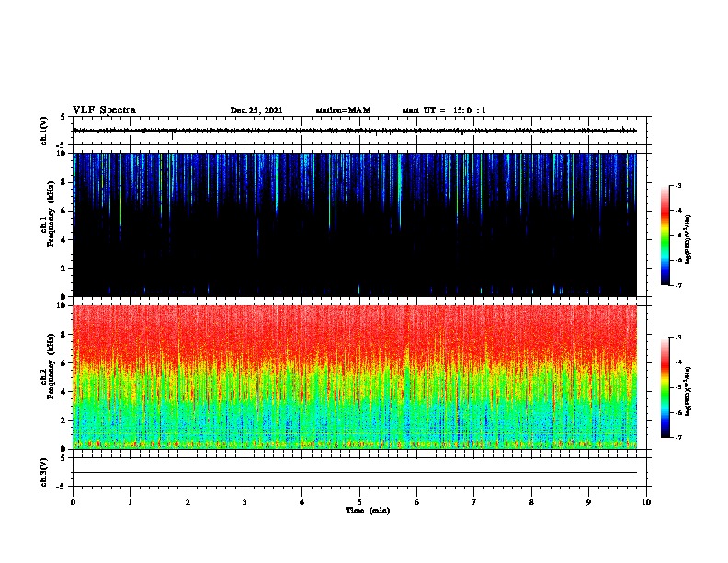This screenshot has width=728, height=563.
Task: Click the "ch.1(V)" axis label
Action: [x=44, y=131]
